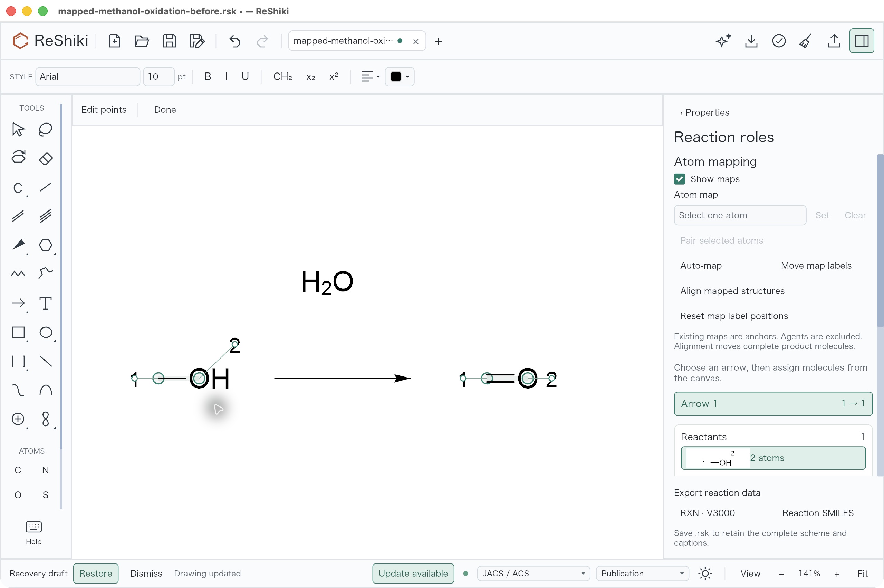Select the rectangle shape tool

pos(18,332)
